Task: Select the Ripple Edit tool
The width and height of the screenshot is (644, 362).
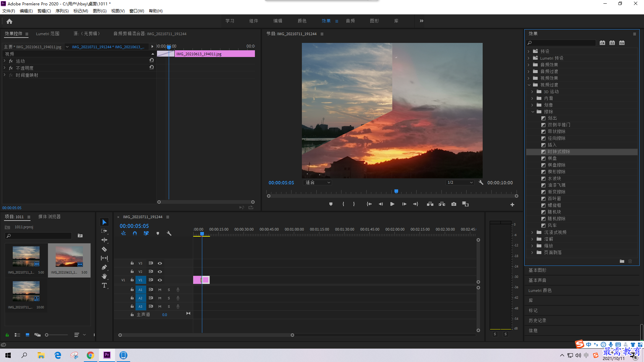Action: pos(104,240)
